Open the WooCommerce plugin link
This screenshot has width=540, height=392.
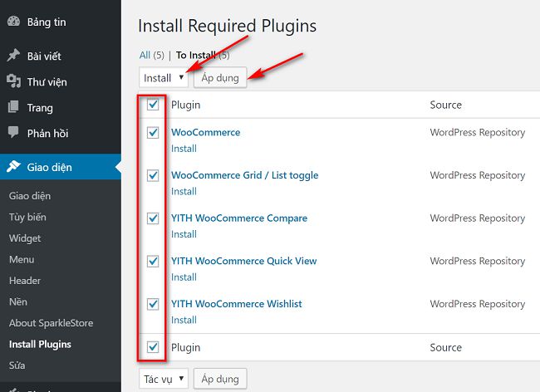(205, 132)
